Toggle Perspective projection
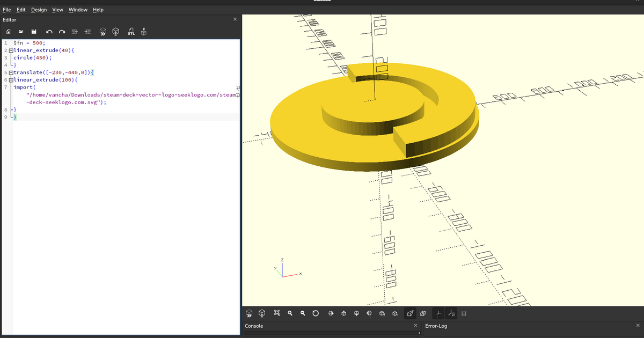644x338 pixels. coord(410,313)
